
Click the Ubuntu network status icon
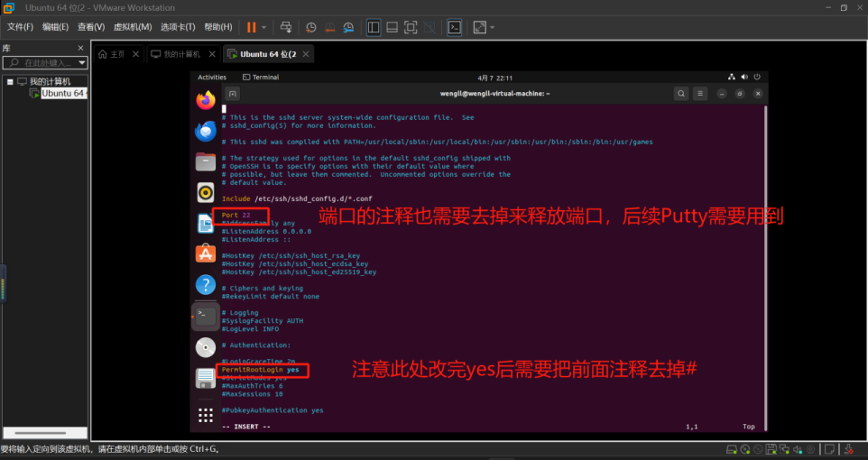pos(731,77)
